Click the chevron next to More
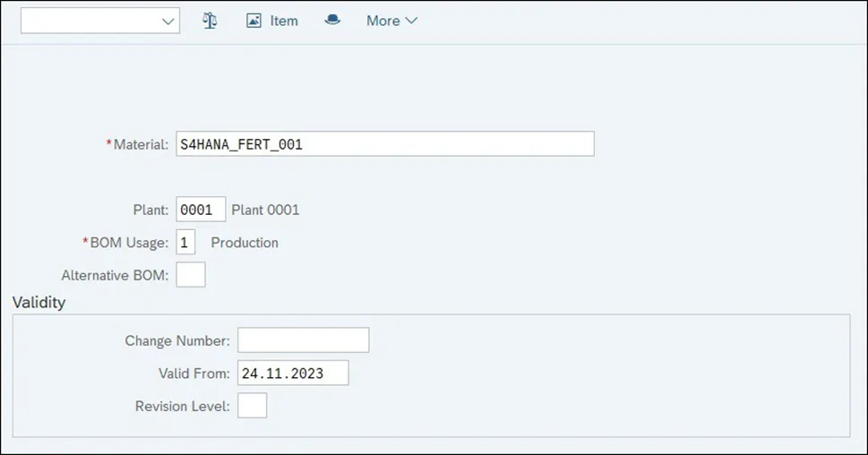868x455 pixels. pos(411,21)
